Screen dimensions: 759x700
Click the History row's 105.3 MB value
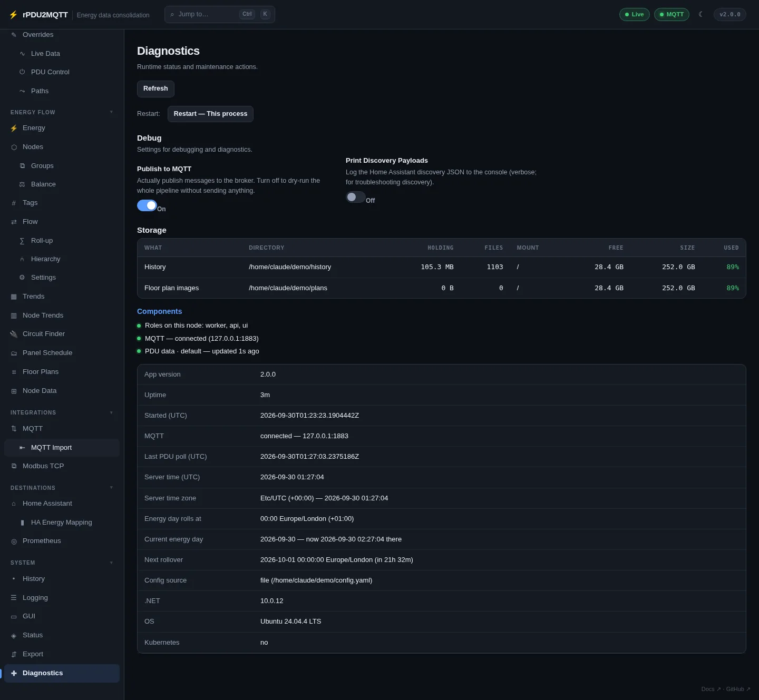pos(437,267)
